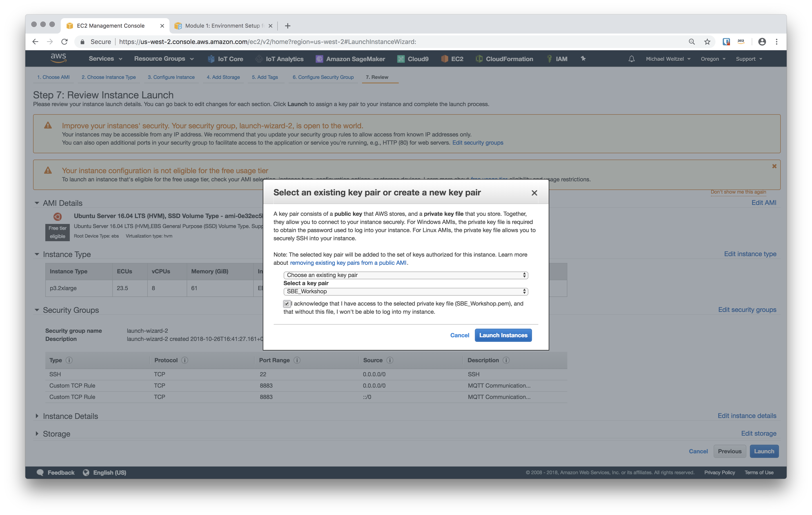This screenshot has width=812, height=515.
Task: Click Don't show me this again
Action: [739, 192]
